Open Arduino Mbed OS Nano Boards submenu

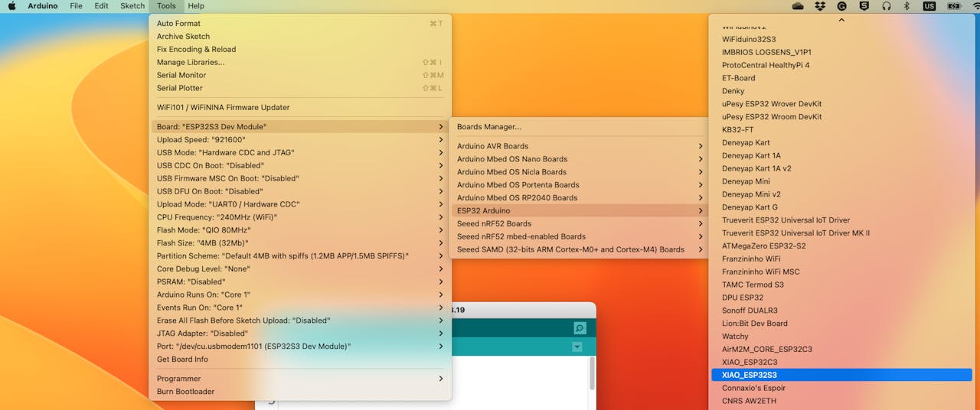[580, 159]
